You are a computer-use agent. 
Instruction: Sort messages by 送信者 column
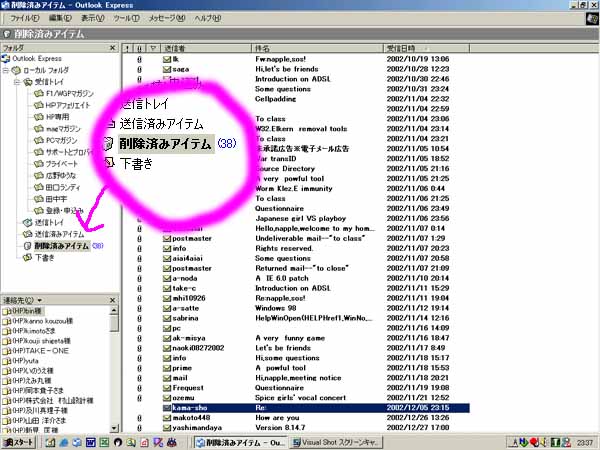pyautogui.click(x=205, y=48)
